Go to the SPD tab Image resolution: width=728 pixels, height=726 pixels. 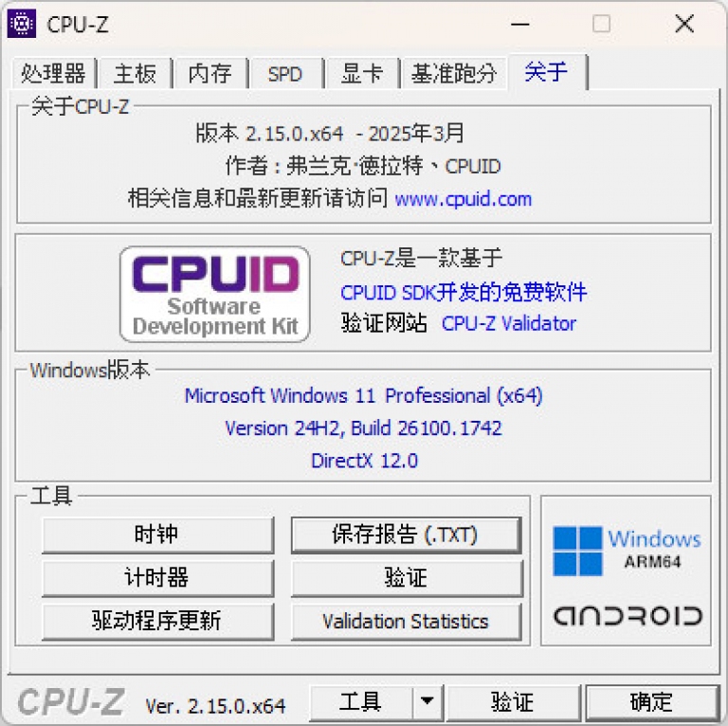coord(285,73)
